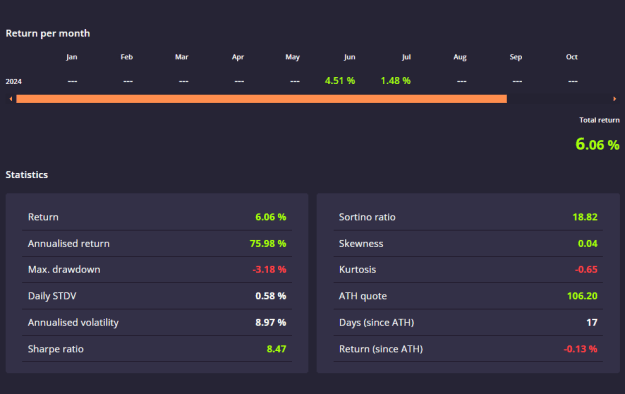Image resolution: width=625 pixels, height=394 pixels.
Task: Click the Return per month heading
Action: (x=48, y=33)
